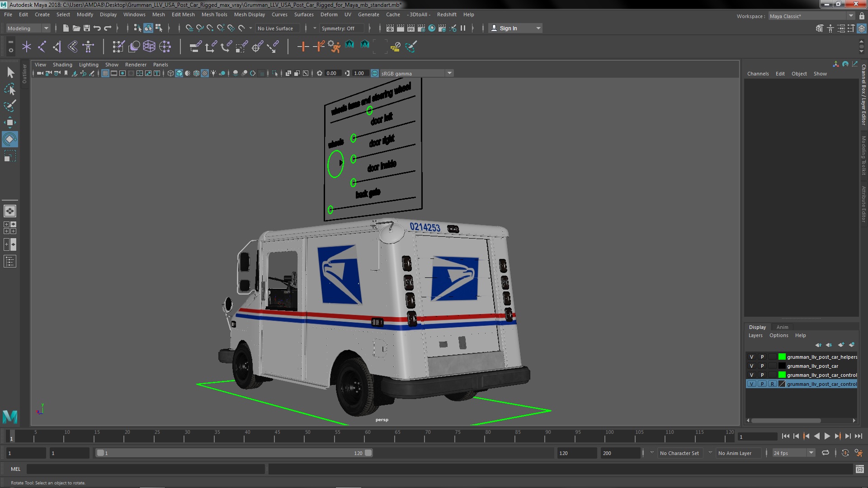The image size is (868, 488).
Task: Activate the Rotate tool in the toolbox
Action: point(10,139)
